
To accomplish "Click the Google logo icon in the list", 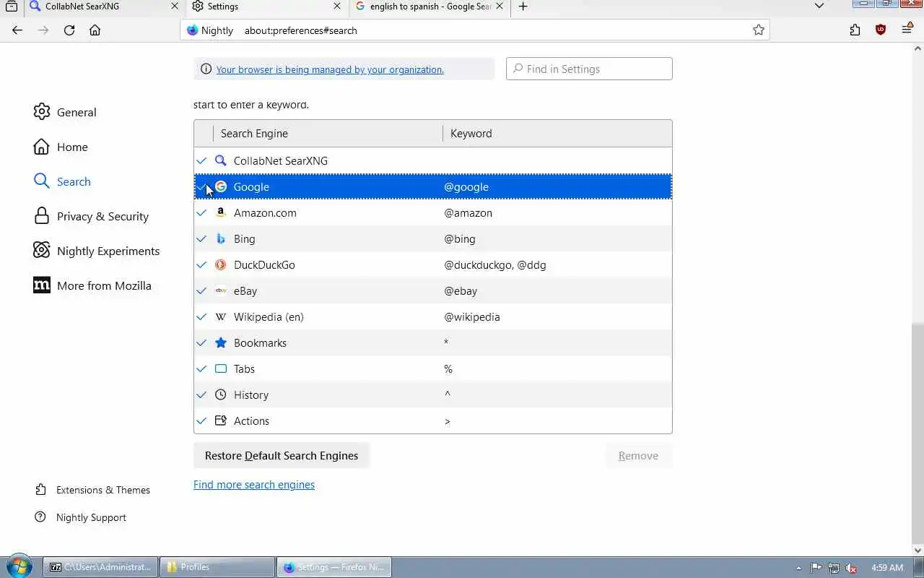I will 221,186.
